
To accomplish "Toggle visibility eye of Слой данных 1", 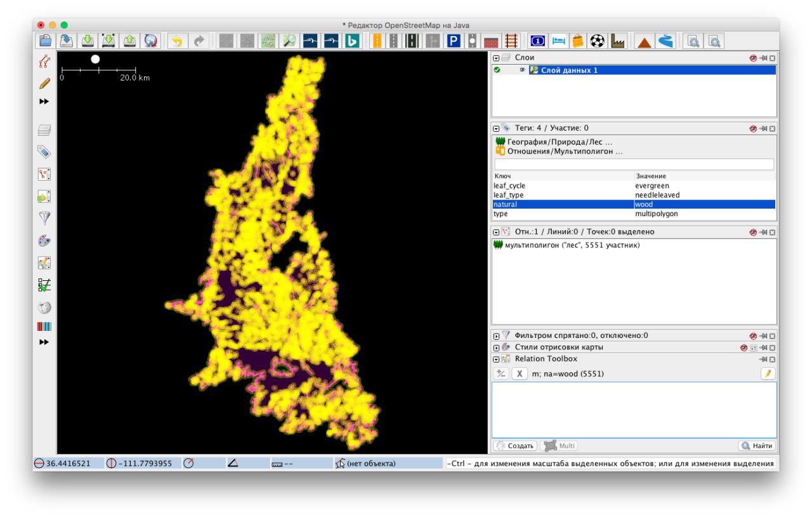I will point(522,70).
